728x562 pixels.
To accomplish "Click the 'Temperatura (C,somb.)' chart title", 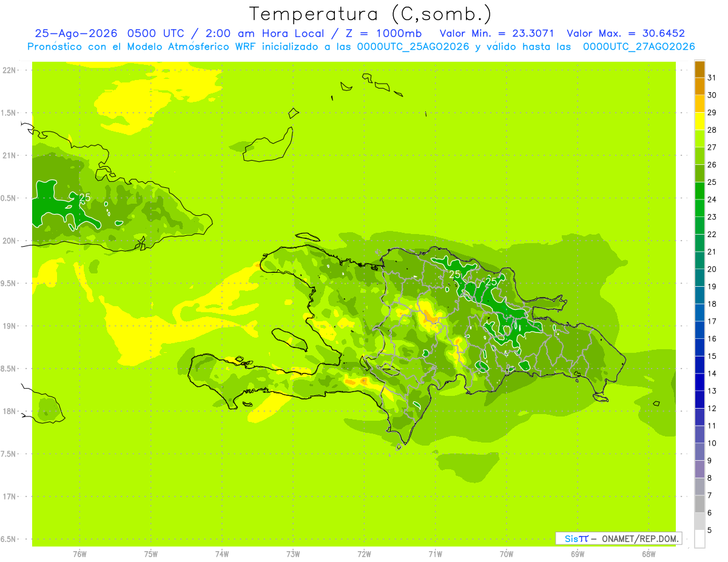I will pyautogui.click(x=370, y=14).
